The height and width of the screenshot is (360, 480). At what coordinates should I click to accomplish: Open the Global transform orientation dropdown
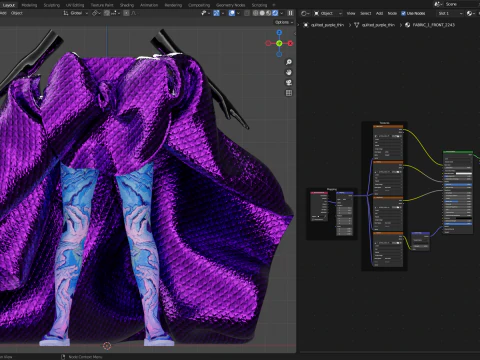click(x=76, y=13)
